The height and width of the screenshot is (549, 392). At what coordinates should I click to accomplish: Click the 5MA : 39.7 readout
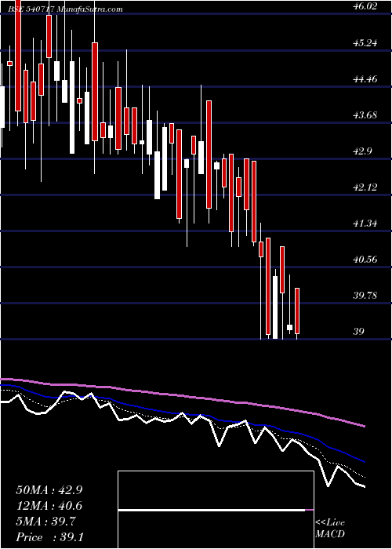[45, 522]
